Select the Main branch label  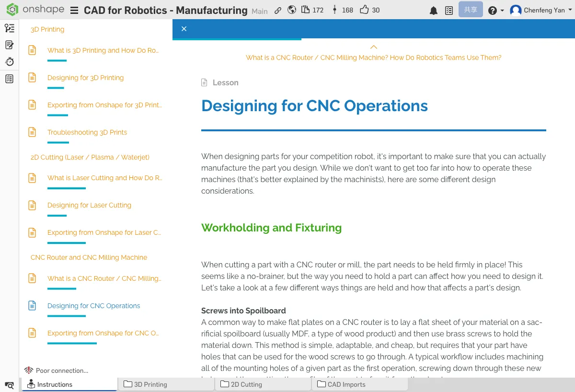click(259, 12)
